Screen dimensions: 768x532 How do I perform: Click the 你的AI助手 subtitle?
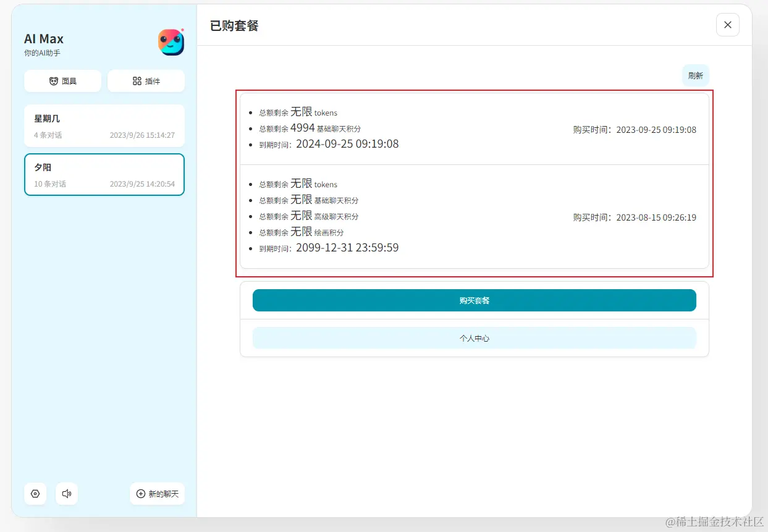coord(42,53)
